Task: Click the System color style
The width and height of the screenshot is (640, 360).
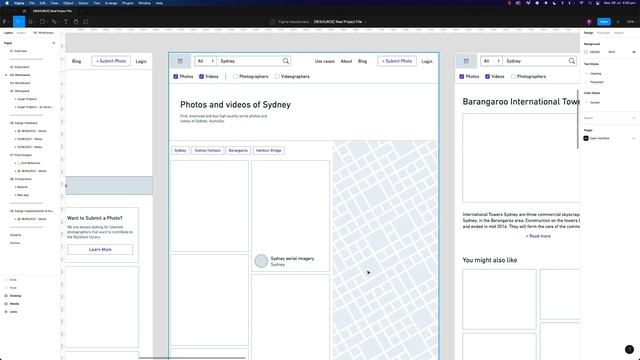Action: pyautogui.click(x=594, y=102)
